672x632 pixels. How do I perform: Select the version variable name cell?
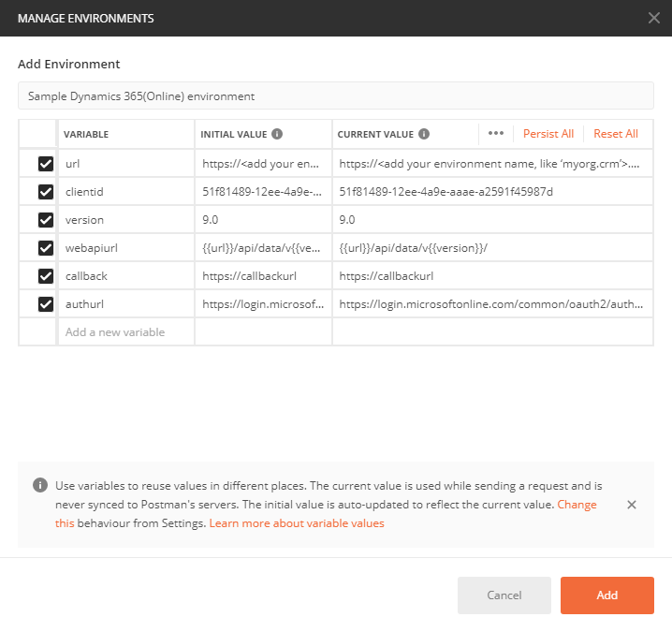tap(126, 220)
